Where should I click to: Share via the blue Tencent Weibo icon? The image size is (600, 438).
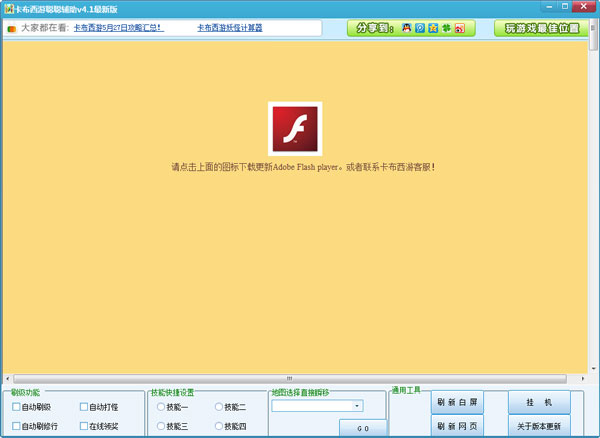click(x=420, y=28)
